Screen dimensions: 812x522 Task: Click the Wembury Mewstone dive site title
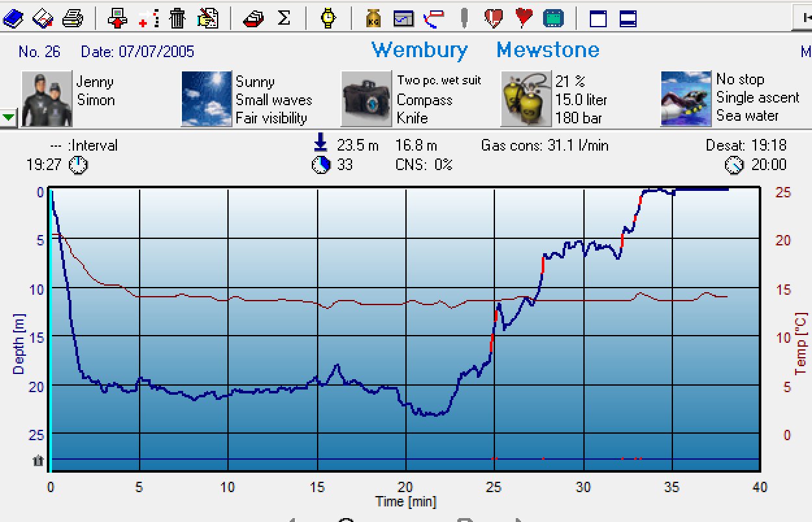click(484, 49)
